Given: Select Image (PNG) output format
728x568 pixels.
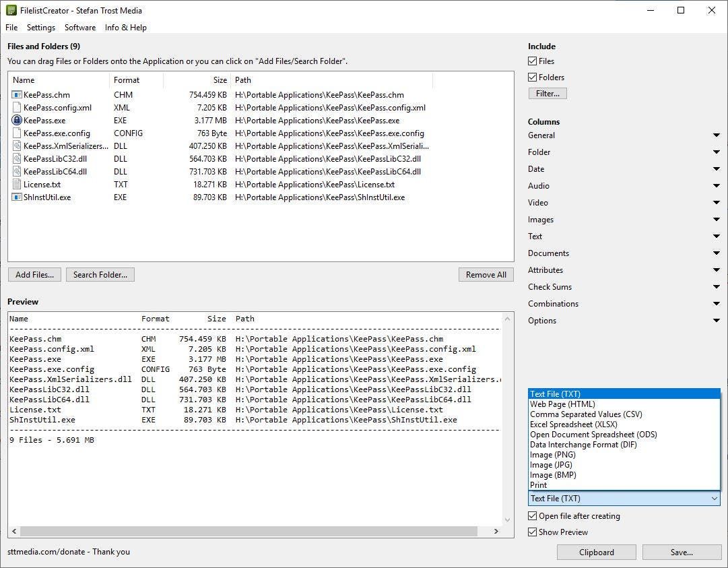Looking at the screenshot, I should [x=624, y=455].
